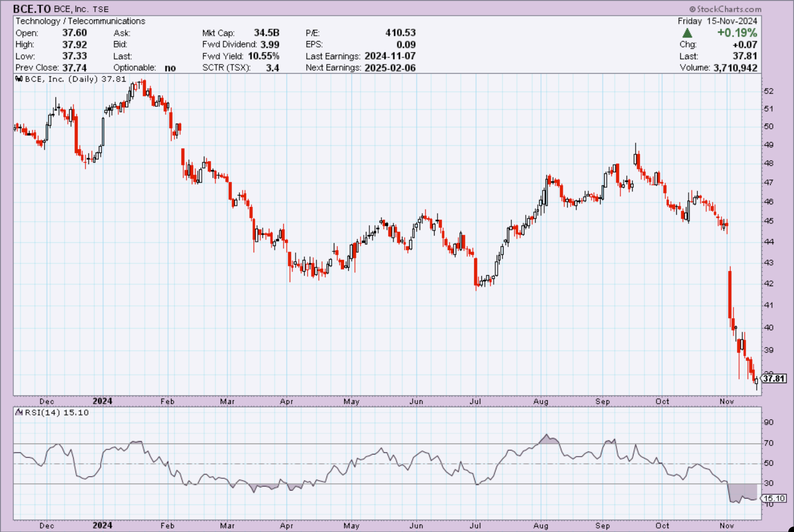
Task: Click the Aug label under the price chart
Action: [x=541, y=401]
